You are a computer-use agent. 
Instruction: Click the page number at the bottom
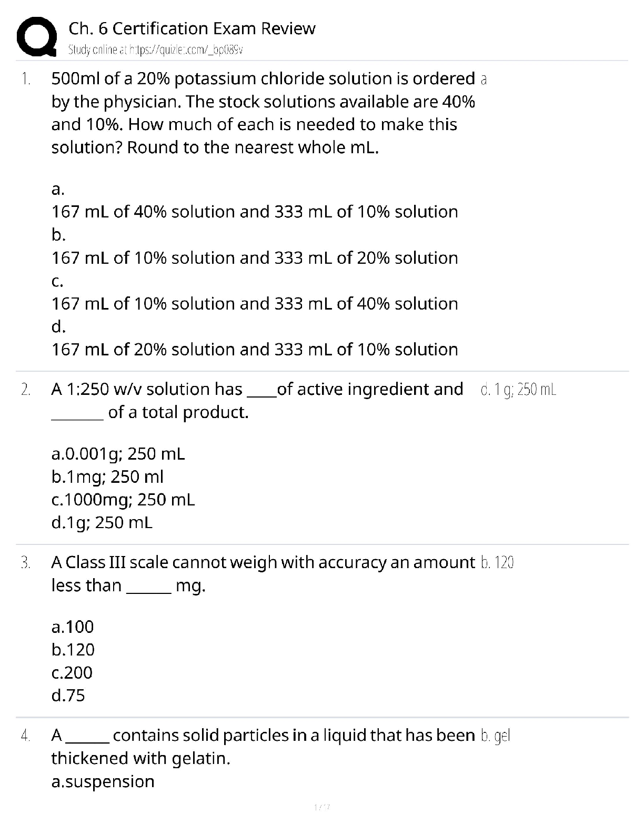pyautogui.click(x=321, y=807)
